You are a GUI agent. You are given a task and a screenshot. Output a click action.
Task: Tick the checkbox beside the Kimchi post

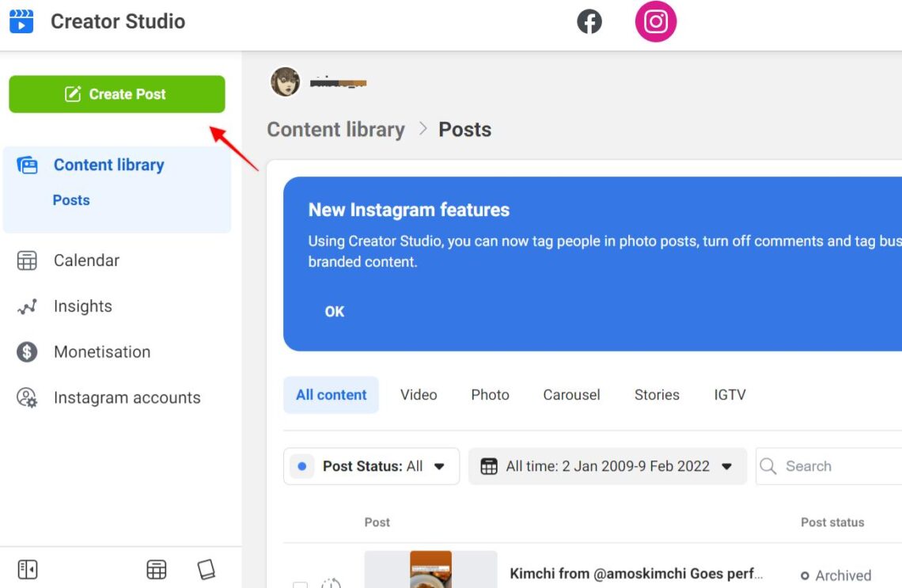tap(300, 584)
